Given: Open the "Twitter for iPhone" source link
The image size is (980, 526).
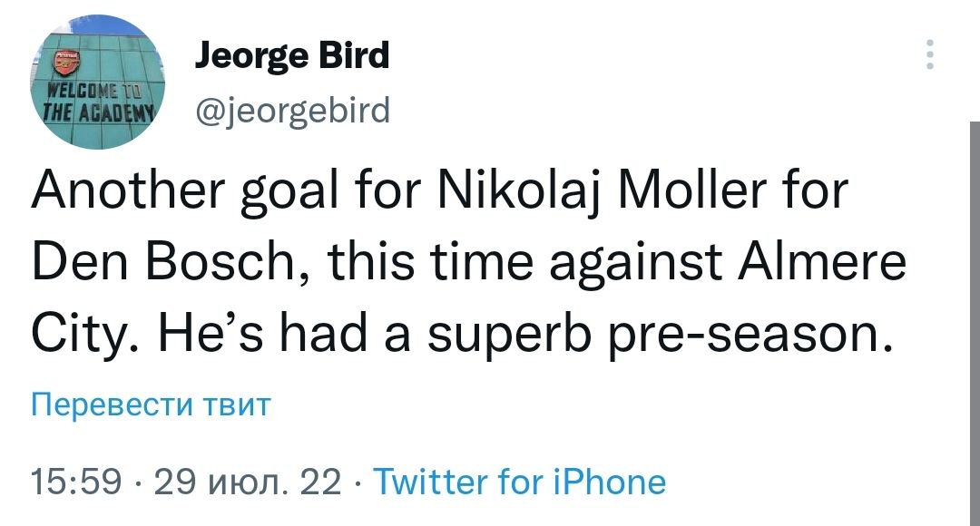Looking at the screenshot, I should pyautogui.click(x=520, y=482).
